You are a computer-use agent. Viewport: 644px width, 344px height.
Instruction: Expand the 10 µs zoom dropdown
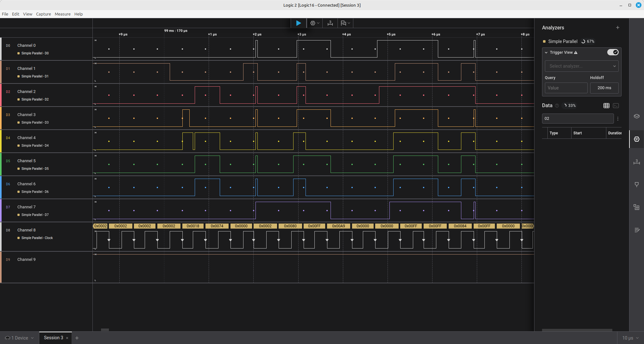point(630,338)
